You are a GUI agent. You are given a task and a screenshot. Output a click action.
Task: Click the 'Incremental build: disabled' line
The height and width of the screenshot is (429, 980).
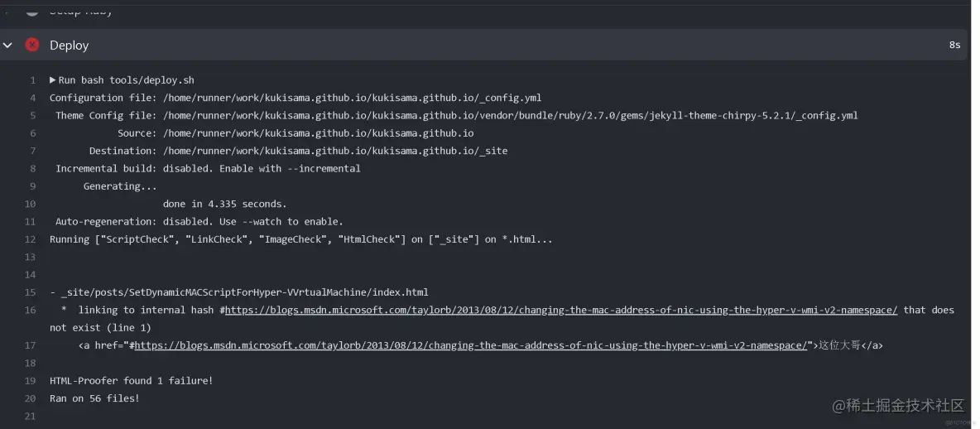tap(208, 168)
